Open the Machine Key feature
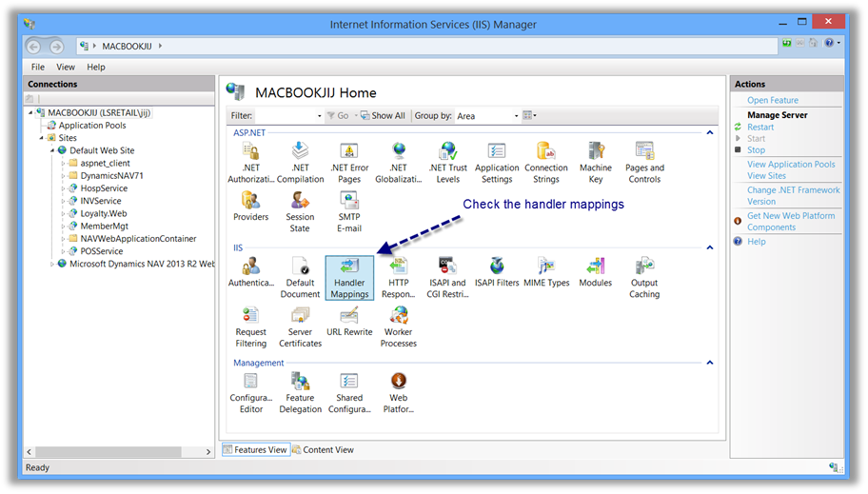Screen dimensions: 868x494 pyautogui.click(x=596, y=162)
